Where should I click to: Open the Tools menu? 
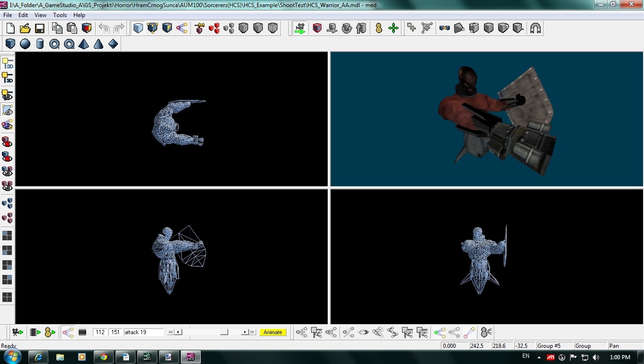(x=60, y=15)
